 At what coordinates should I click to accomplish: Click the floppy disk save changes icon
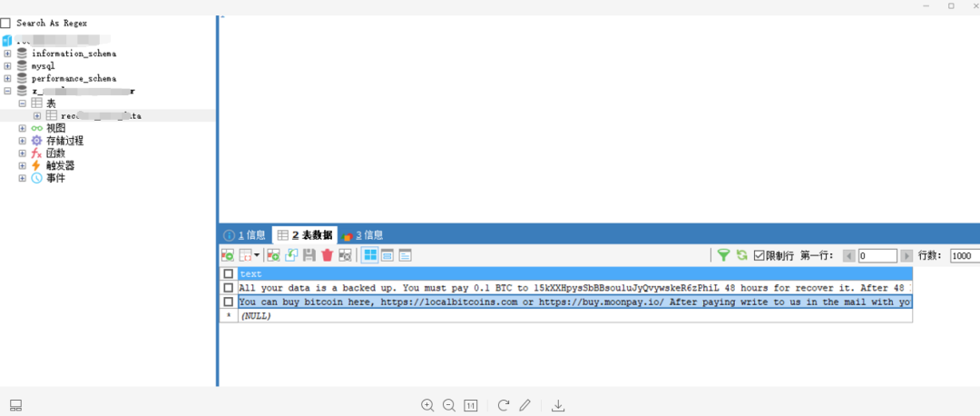tap(309, 255)
